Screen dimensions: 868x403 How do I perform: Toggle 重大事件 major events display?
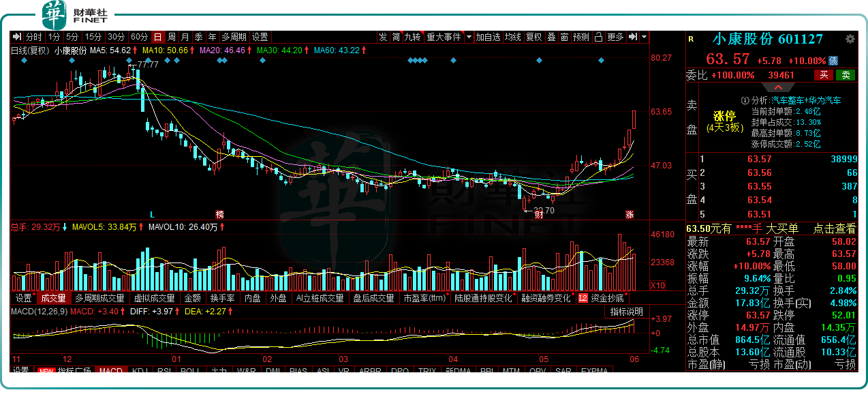pyautogui.click(x=444, y=37)
